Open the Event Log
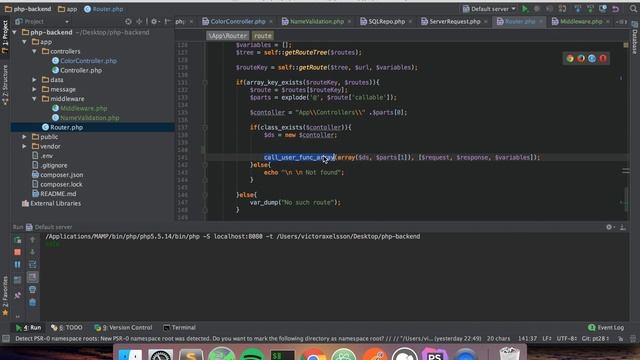This screenshot has width=640, height=360. [x=606, y=327]
